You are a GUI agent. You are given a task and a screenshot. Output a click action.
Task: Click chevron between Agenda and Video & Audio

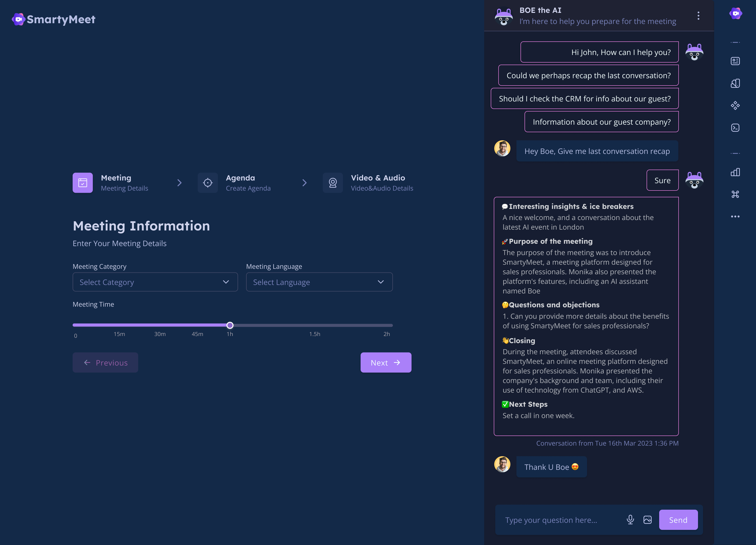click(x=304, y=183)
